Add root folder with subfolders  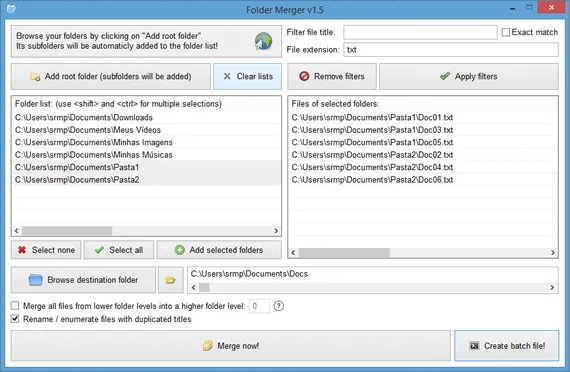pyautogui.click(x=111, y=76)
